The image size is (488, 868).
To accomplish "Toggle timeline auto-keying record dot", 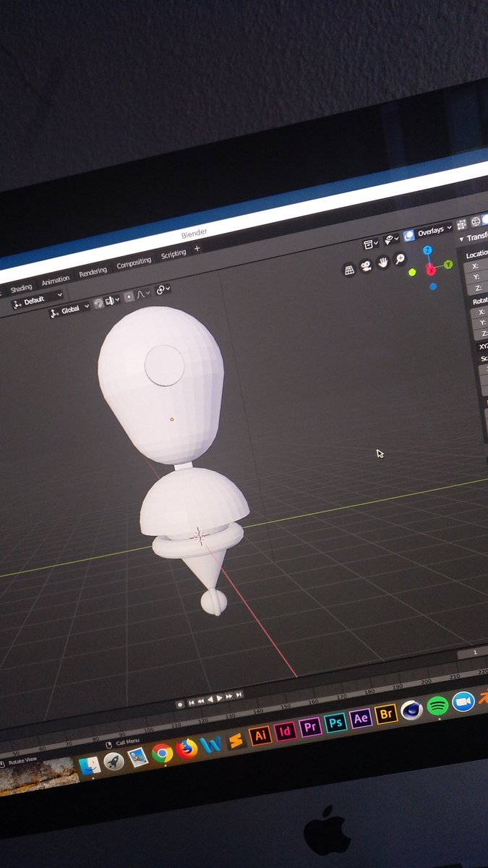I will pos(181,705).
